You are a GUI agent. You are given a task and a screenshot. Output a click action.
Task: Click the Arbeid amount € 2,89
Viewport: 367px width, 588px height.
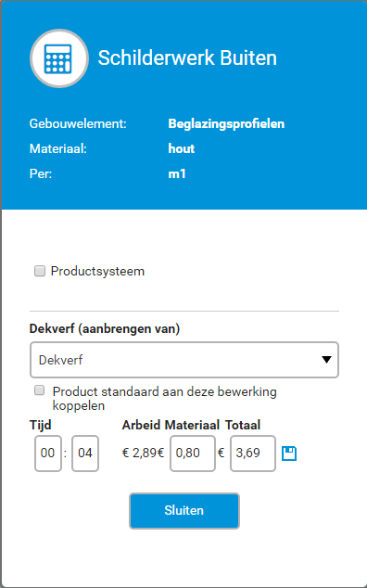point(139,453)
